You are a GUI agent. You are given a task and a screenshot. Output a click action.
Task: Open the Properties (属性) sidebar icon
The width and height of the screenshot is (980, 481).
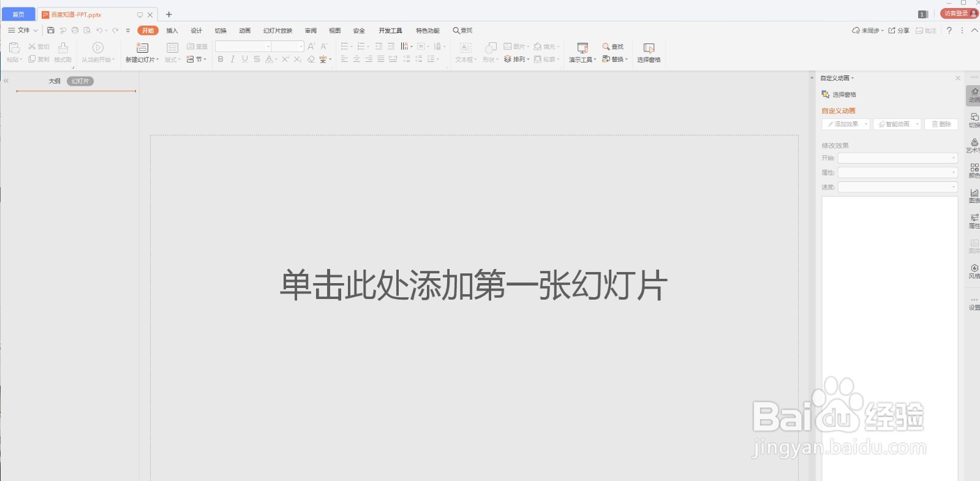tap(974, 221)
